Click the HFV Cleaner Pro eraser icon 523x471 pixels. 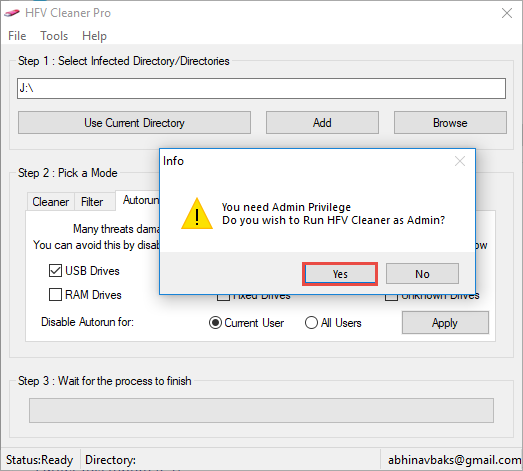[12, 13]
